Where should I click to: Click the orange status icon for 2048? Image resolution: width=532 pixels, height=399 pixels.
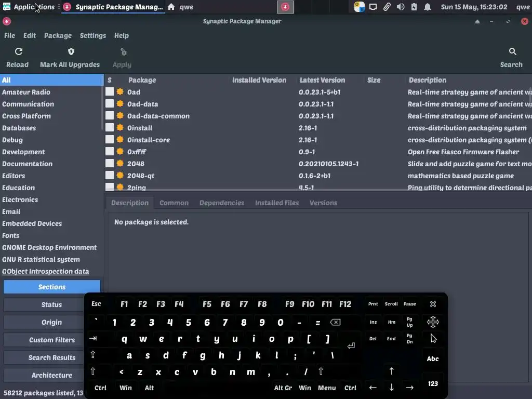120,163
